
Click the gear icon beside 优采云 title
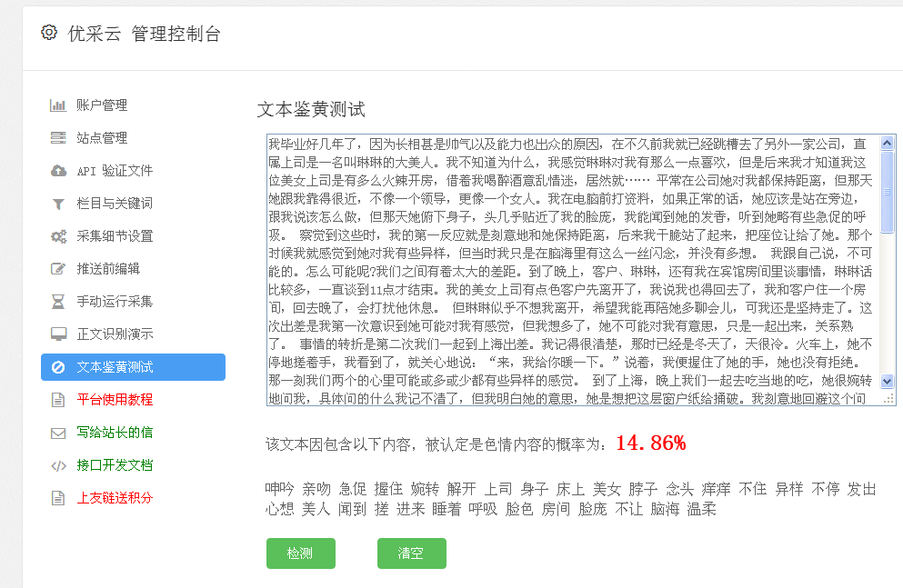point(49,33)
